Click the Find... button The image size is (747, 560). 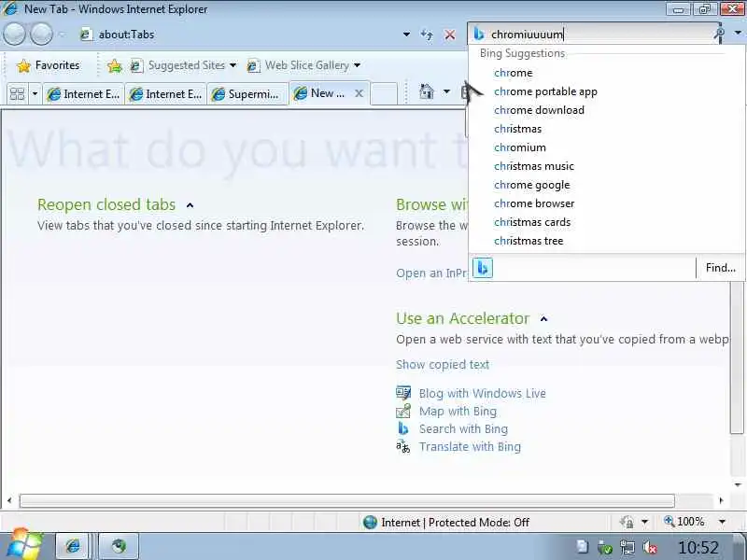point(720,268)
